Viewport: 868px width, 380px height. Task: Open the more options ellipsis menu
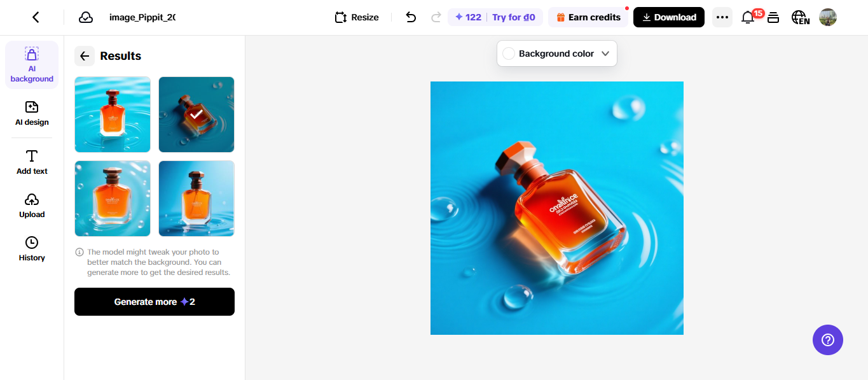click(x=722, y=17)
